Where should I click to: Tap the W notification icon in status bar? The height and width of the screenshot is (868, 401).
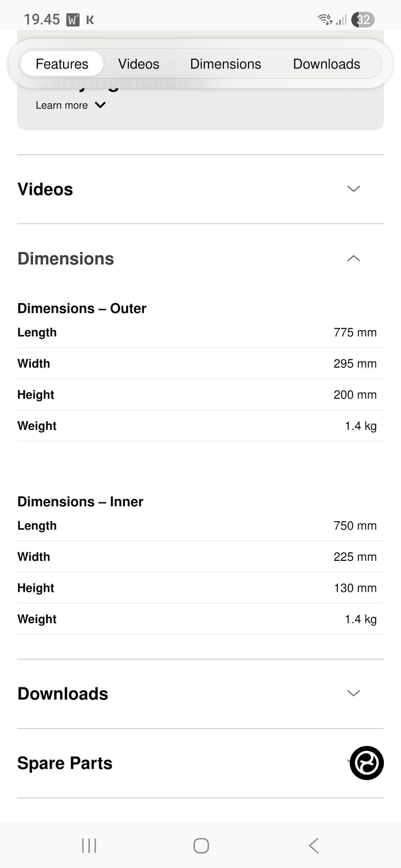[73, 20]
